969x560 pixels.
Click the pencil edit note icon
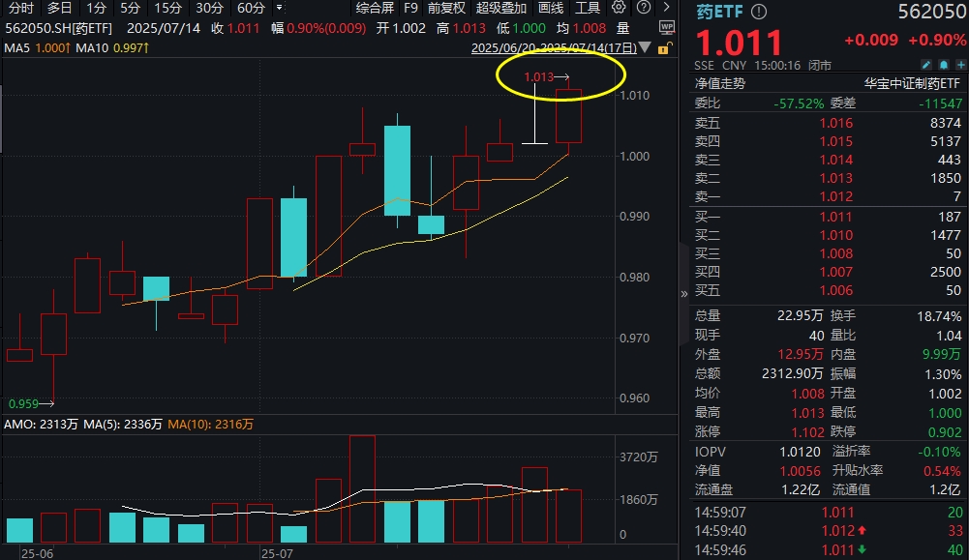tap(925, 65)
